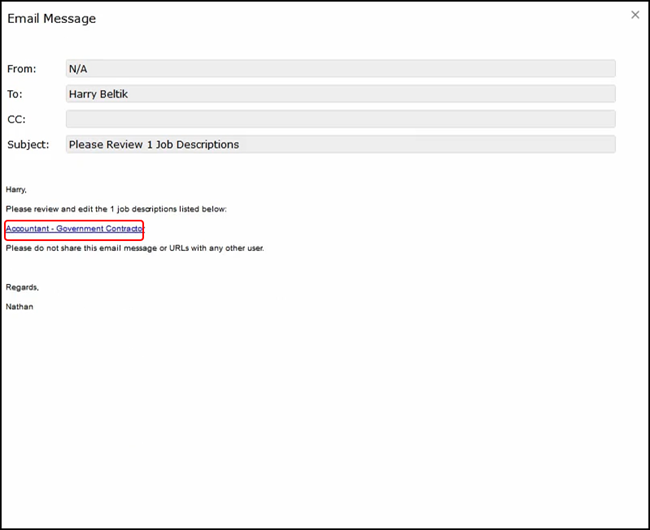650x530 pixels.
Task: Click the "To:" label
Action: [15, 94]
